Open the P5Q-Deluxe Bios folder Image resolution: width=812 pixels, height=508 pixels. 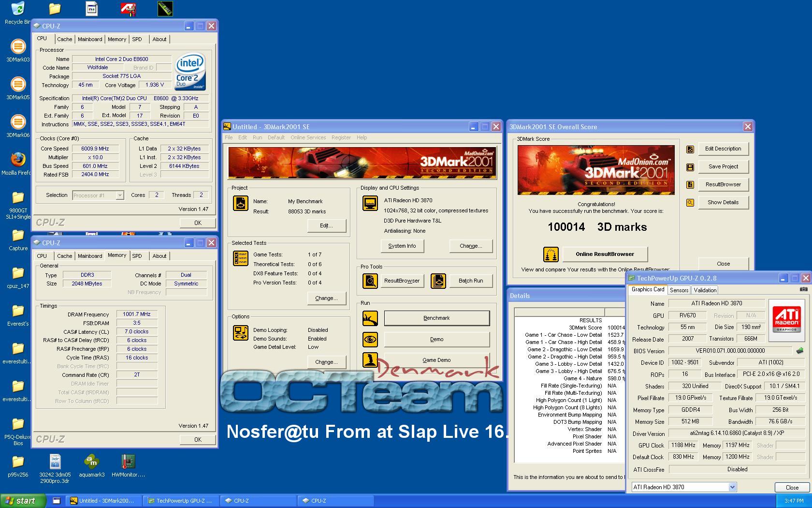[18, 431]
